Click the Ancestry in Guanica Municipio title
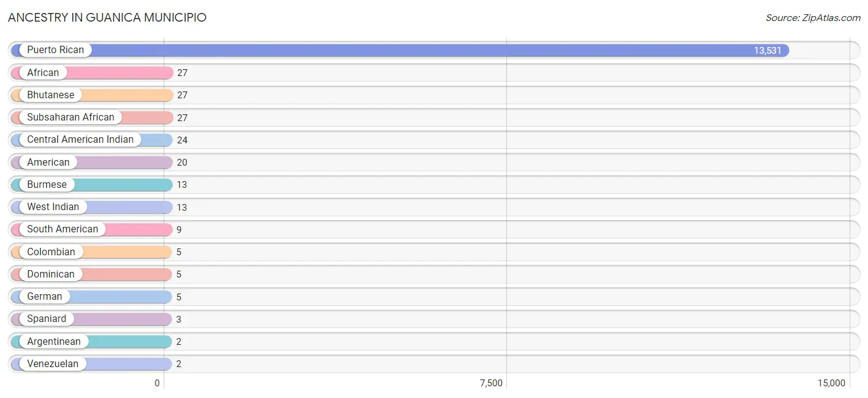The height and width of the screenshot is (398, 868). click(x=107, y=17)
